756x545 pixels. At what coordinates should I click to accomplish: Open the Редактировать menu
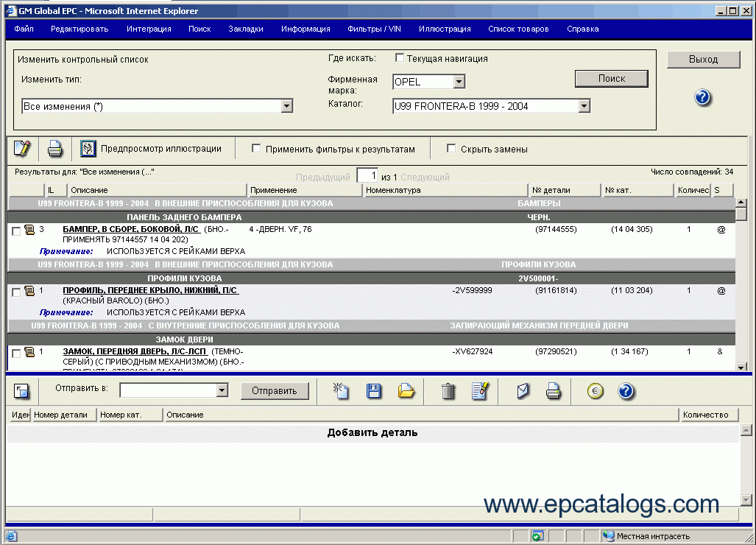80,29
